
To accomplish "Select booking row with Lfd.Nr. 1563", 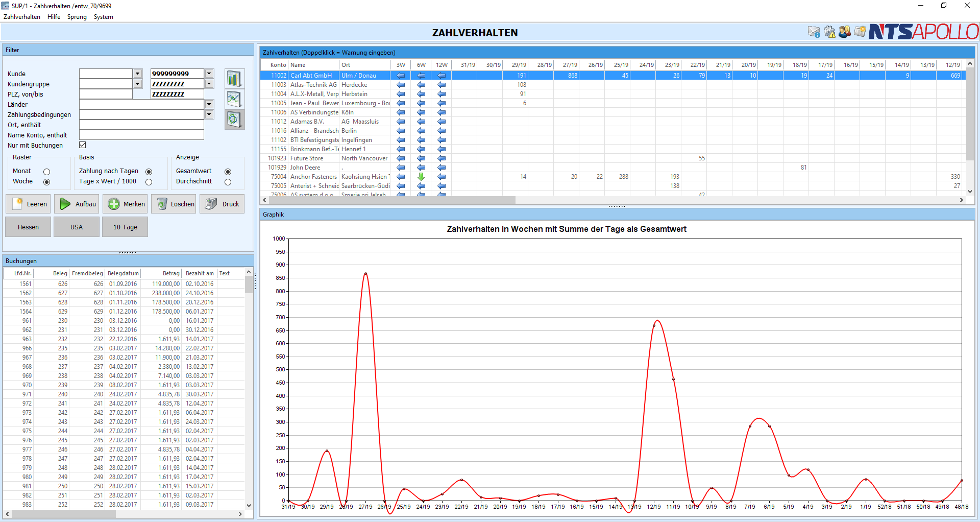I will [124, 302].
